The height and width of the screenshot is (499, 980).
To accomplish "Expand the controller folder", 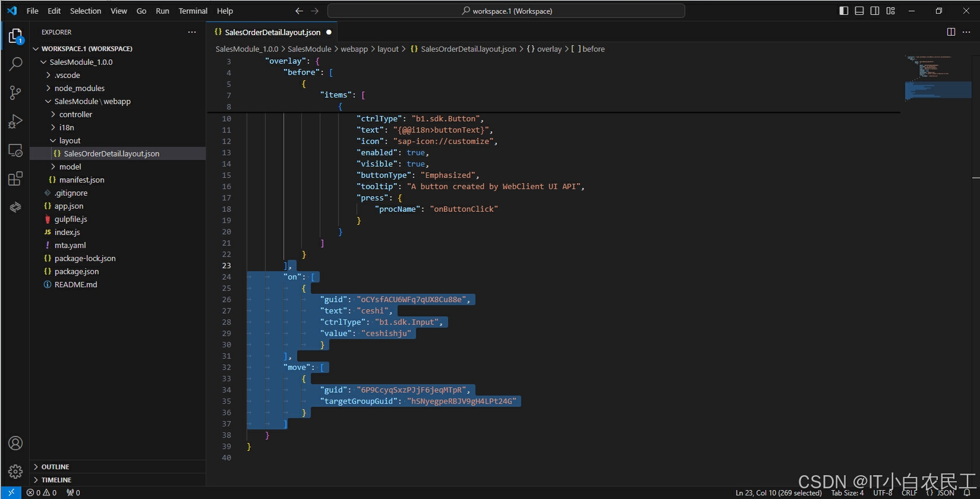I will click(118, 114).
